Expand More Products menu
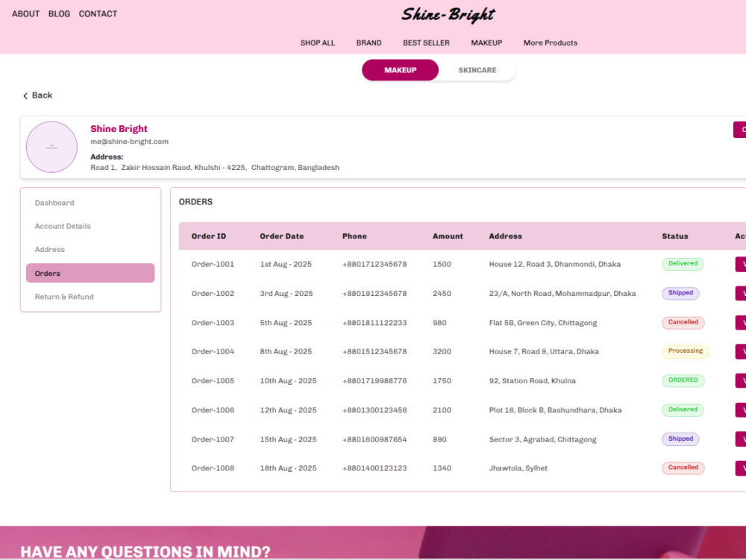This screenshot has width=746, height=560. coord(551,43)
